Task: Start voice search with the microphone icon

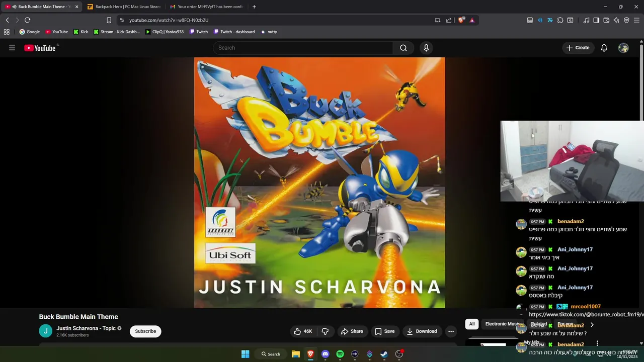Action: (x=426, y=48)
